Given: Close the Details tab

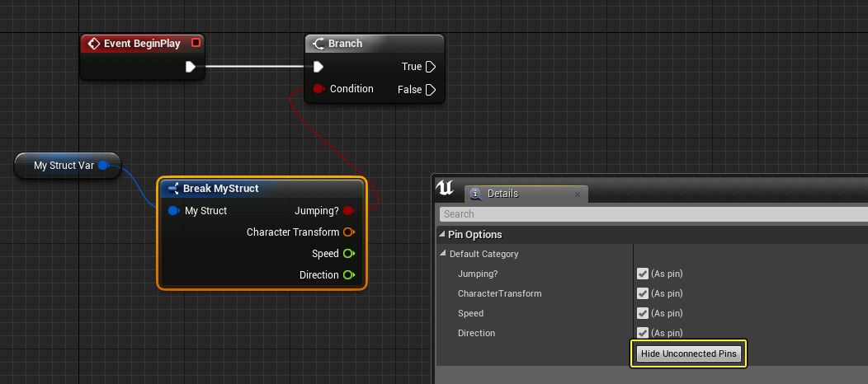Looking at the screenshot, I should pos(577,194).
